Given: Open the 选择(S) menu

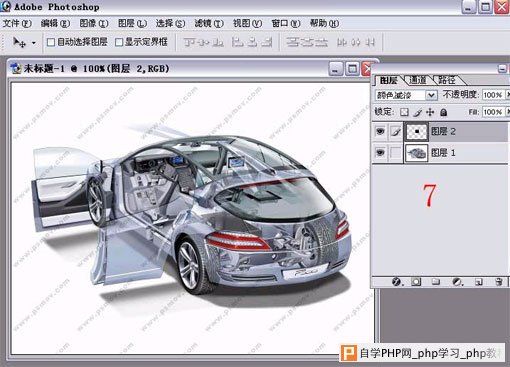Looking at the screenshot, I should point(171,23).
